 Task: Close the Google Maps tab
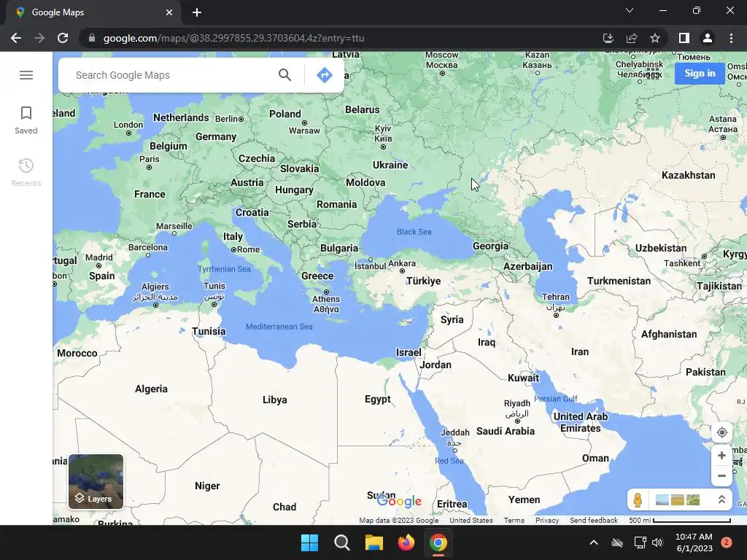(169, 12)
